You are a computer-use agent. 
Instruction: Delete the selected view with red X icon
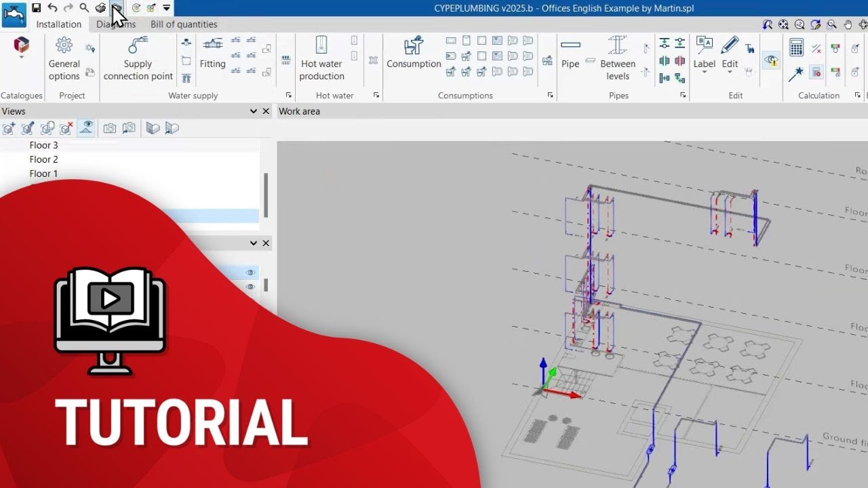click(66, 128)
